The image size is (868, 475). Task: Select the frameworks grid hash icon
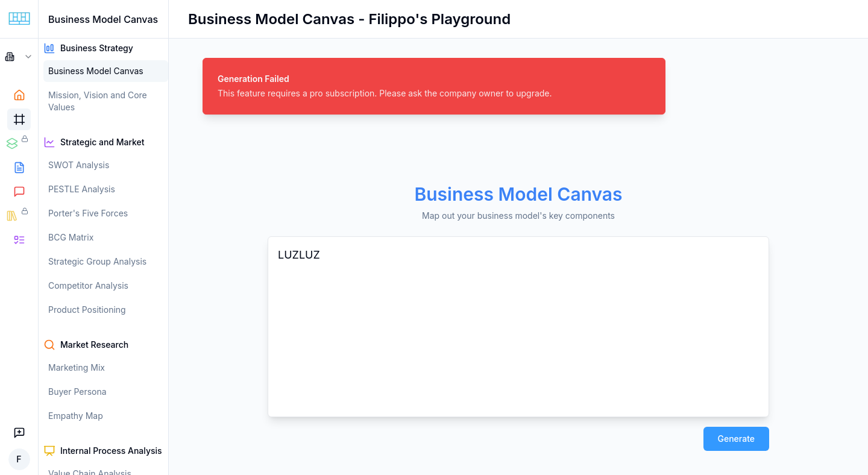19,119
